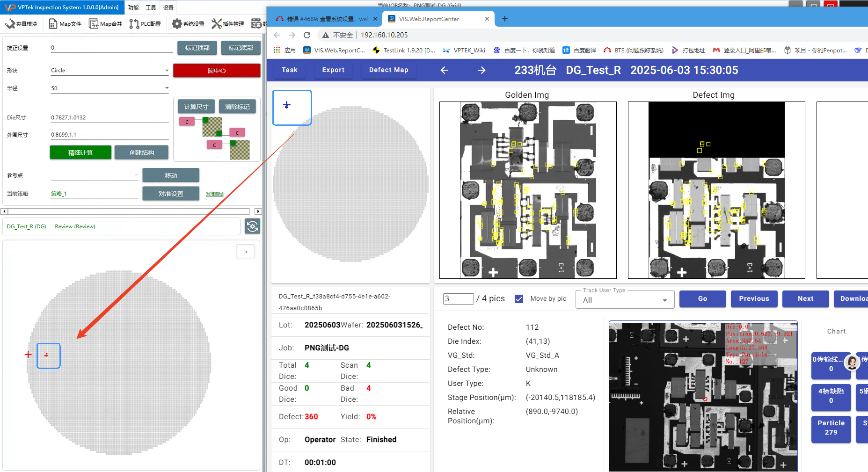Expand the 半径 50 dropdown
Viewport: 868px width, 472px height.
pos(167,88)
